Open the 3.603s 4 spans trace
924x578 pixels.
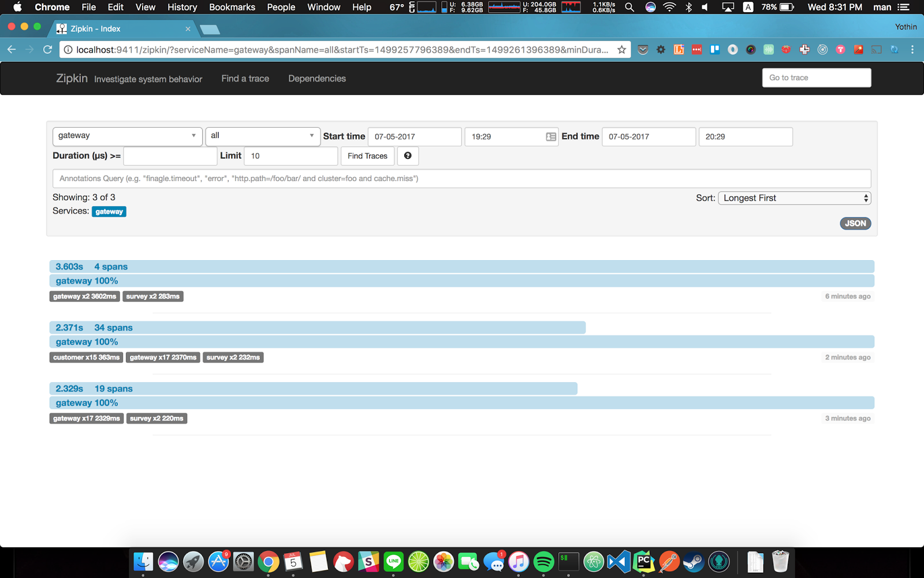coord(461,266)
